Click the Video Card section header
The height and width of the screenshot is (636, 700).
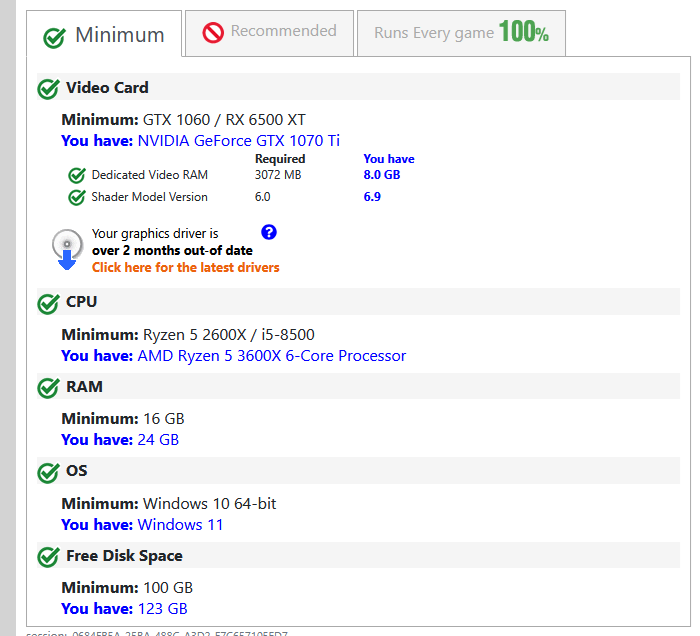(x=358, y=87)
